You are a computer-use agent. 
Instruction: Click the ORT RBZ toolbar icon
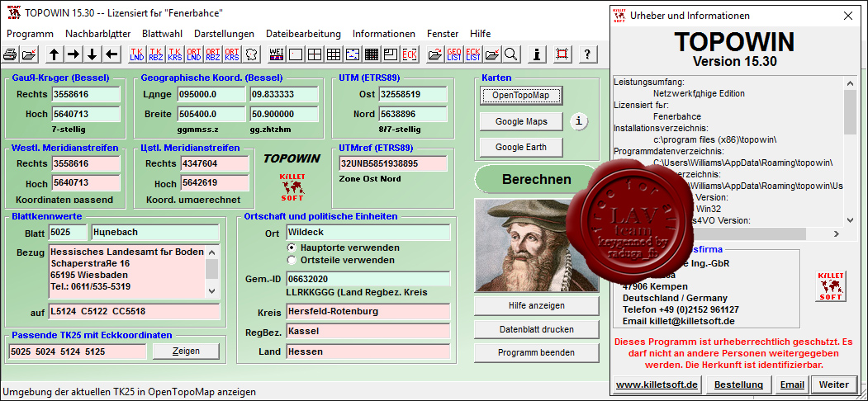[214, 54]
